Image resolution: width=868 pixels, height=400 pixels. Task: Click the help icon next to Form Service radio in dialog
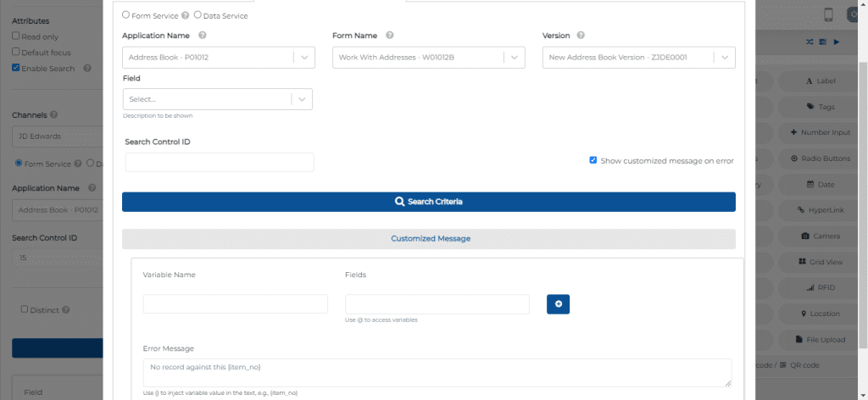(x=186, y=15)
